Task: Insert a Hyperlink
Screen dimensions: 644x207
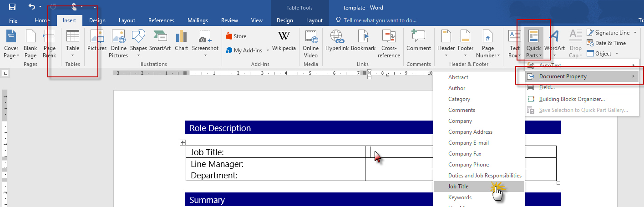Action: 337,41
